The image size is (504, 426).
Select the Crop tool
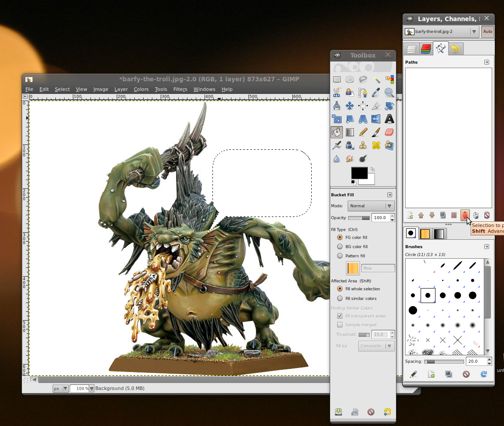click(376, 106)
